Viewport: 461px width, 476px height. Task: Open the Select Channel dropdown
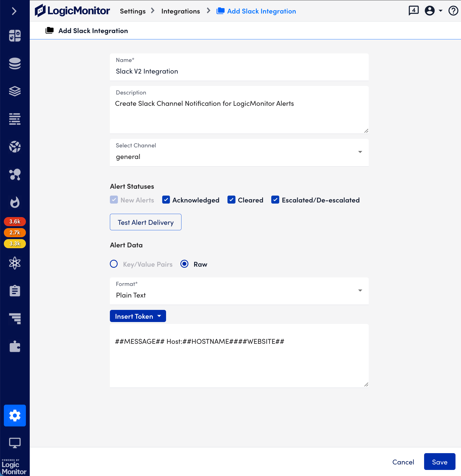click(x=239, y=153)
